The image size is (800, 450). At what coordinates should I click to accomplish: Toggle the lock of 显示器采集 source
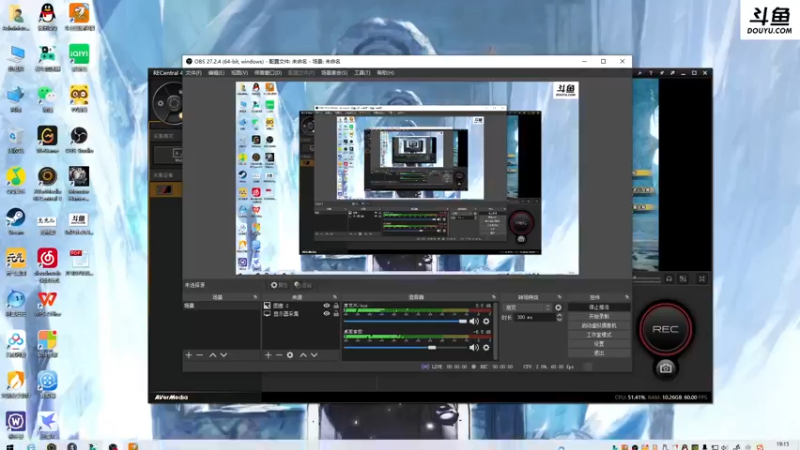pyautogui.click(x=336, y=314)
